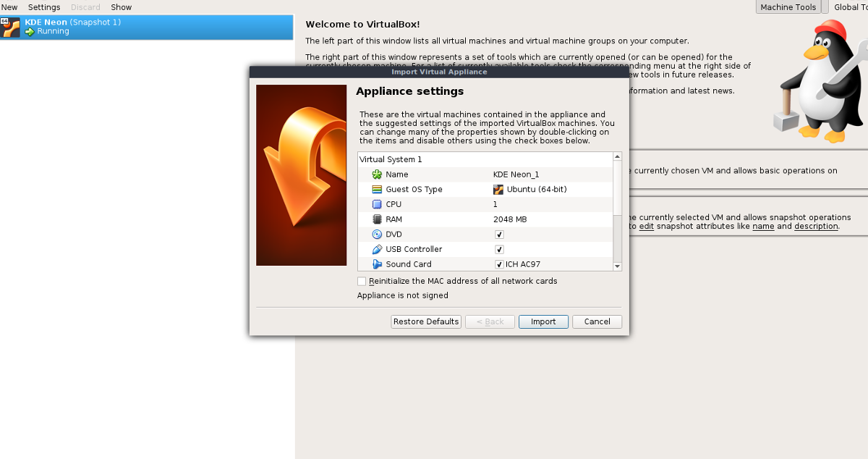Uncheck the DVD checkbox
Screen dimensions: 868x459
499,234
